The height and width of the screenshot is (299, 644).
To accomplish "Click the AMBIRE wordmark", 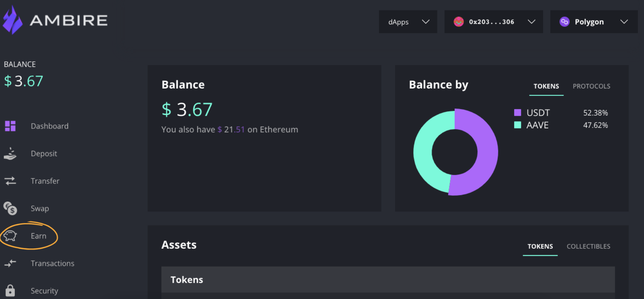I will [x=69, y=20].
